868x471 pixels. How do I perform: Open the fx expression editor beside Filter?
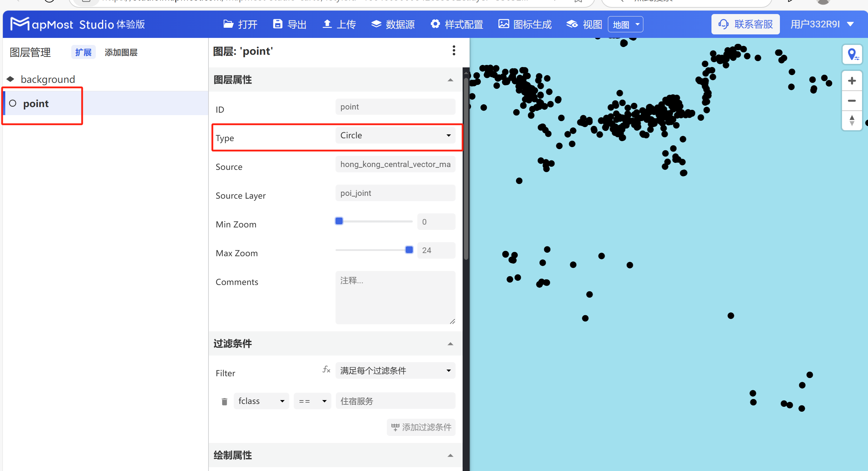point(326,369)
